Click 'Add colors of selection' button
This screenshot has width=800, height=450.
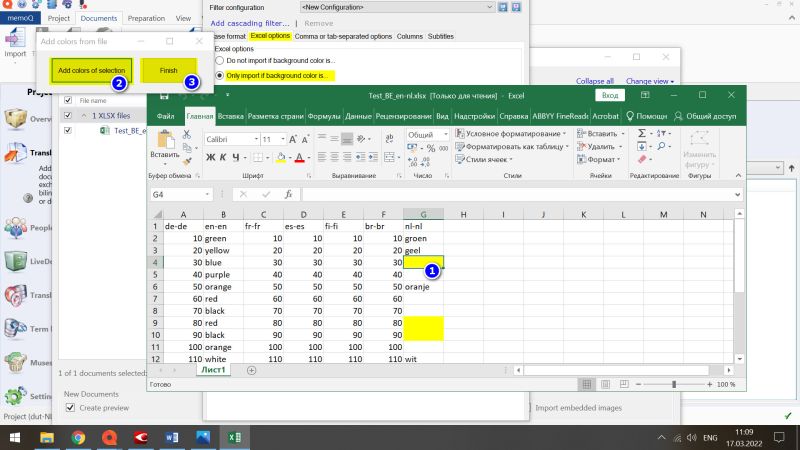(x=91, y=70)
